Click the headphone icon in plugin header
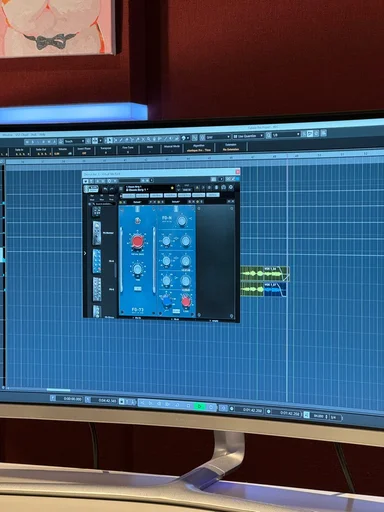This screenshot has height=512, width=384. click(223, 187)
